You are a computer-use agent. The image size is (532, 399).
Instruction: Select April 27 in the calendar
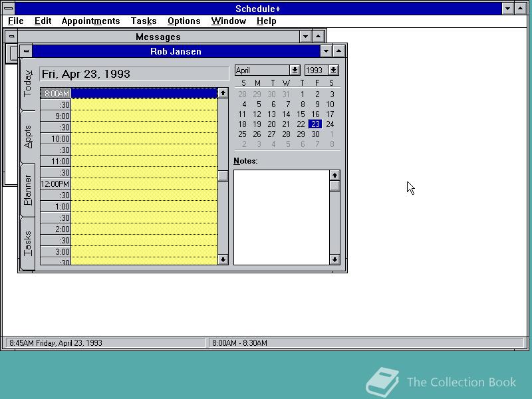pos(271,134)
